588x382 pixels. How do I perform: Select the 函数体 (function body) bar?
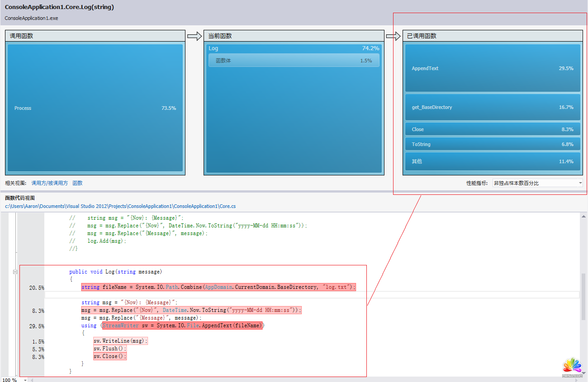click(294, 61)
